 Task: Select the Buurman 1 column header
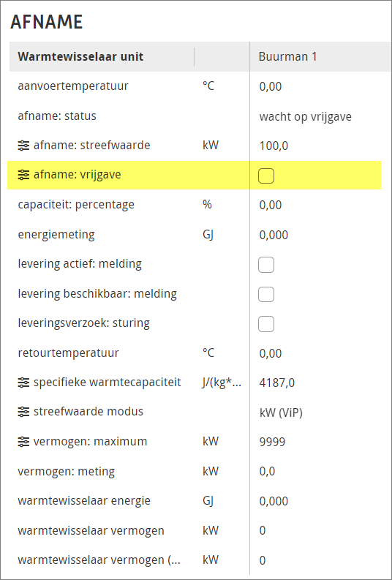point(287,57)
